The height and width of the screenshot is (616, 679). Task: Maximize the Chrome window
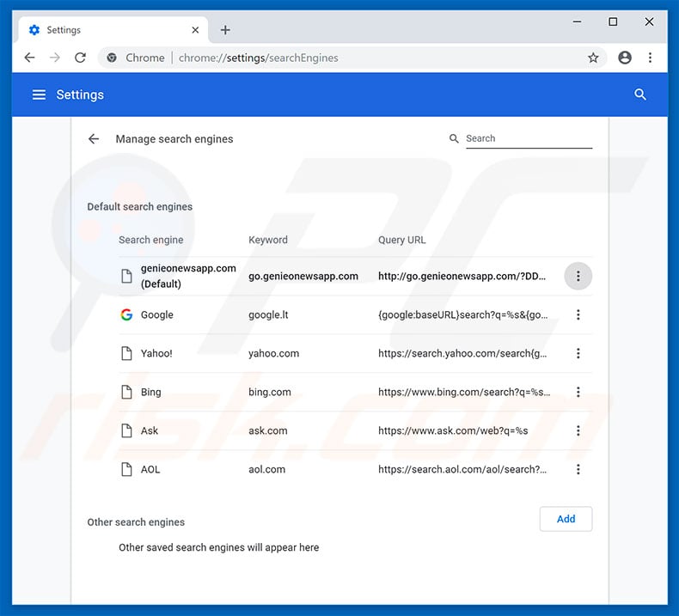click(x=613, y=21)
